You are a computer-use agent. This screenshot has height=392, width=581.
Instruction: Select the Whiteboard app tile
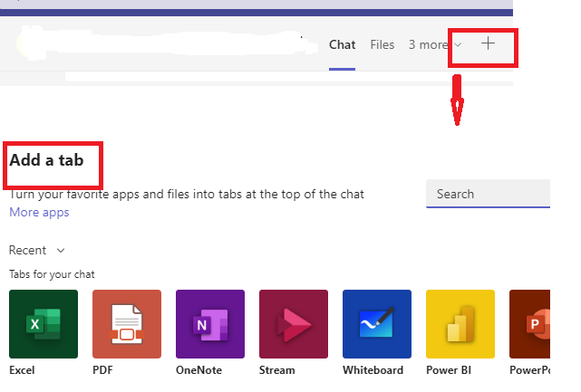[x=377, y=324]
